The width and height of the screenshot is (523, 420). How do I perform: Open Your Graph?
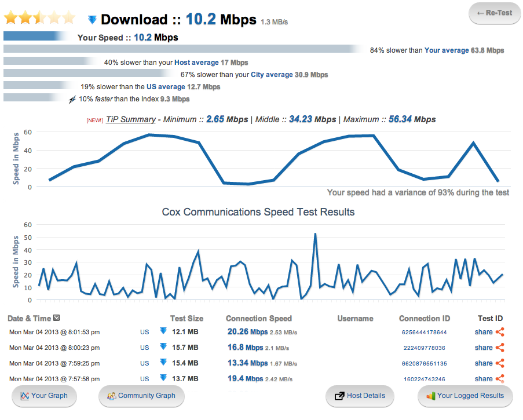[45, 396]
